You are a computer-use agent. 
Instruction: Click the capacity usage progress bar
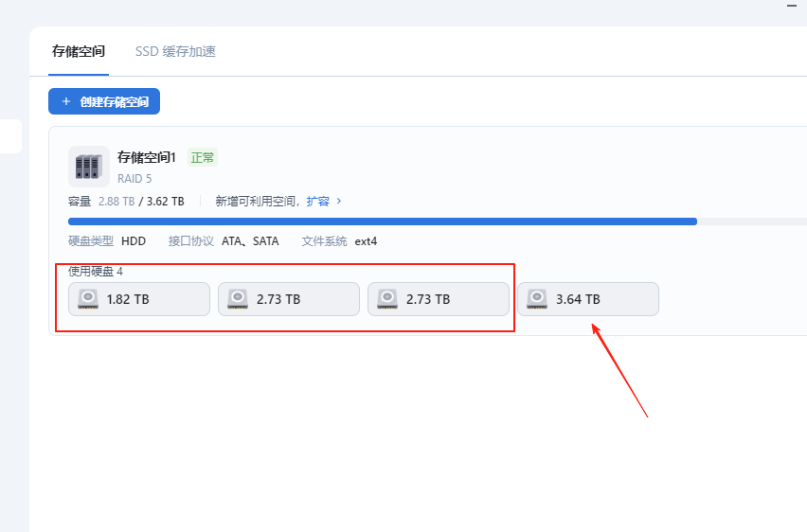point(438,222)
